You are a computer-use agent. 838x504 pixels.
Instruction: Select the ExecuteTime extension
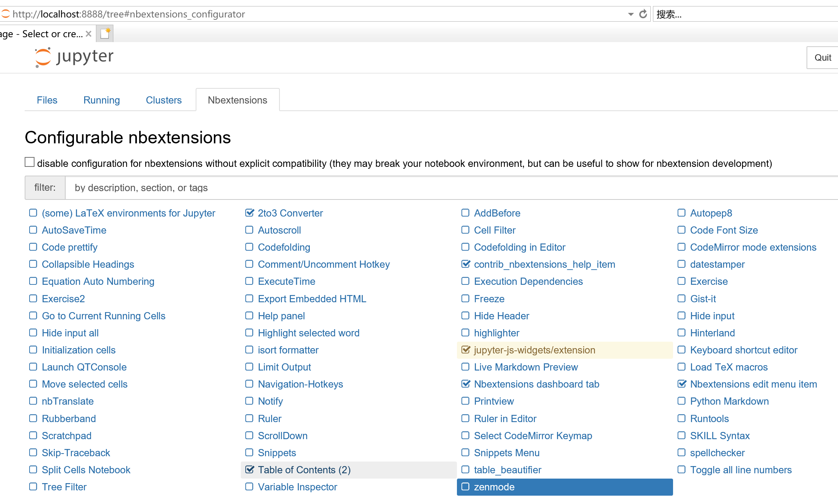(287, 281)
